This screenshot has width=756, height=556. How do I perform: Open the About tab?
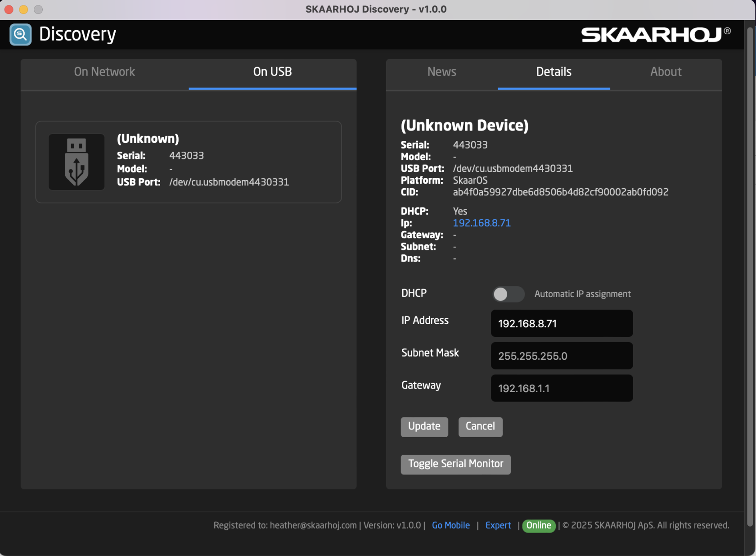666,72
